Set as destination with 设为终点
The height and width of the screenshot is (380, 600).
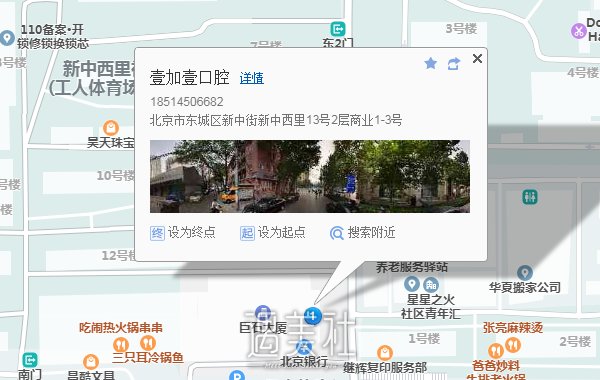click(x=183, y=232)
